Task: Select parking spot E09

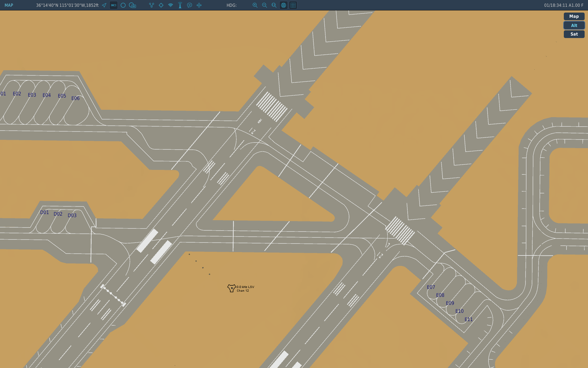Action: tap(450, 303)
